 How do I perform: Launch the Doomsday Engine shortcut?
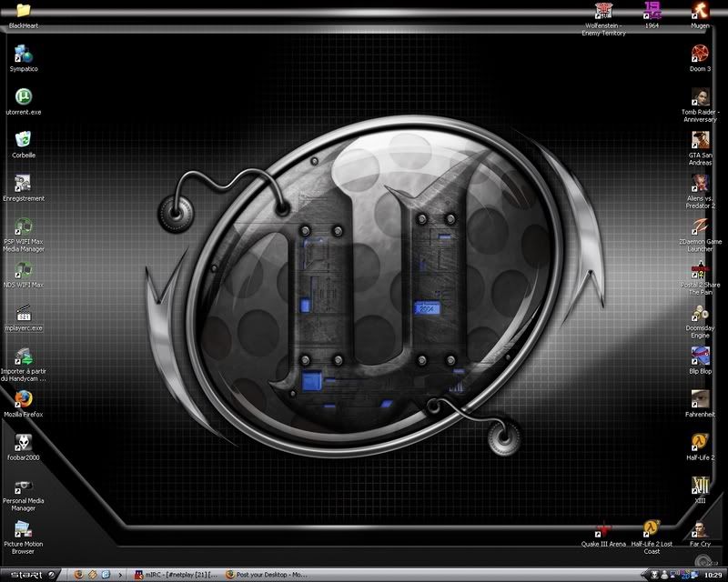coord(700,322)
